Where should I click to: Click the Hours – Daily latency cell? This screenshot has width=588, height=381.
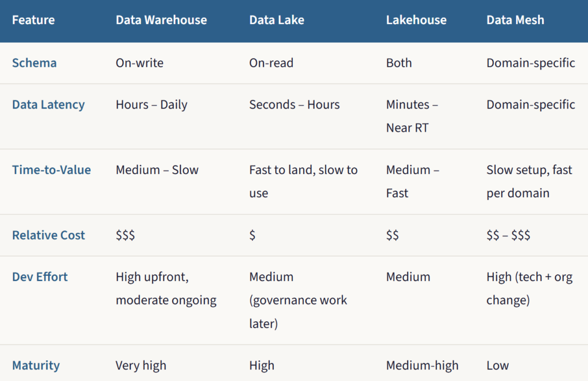tap(152, 105)
